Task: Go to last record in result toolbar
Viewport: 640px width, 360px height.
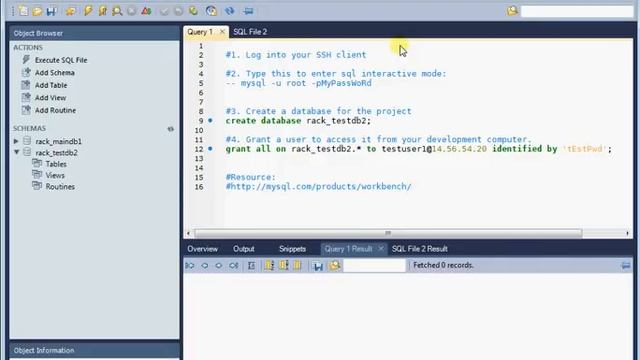Action: 233,266
